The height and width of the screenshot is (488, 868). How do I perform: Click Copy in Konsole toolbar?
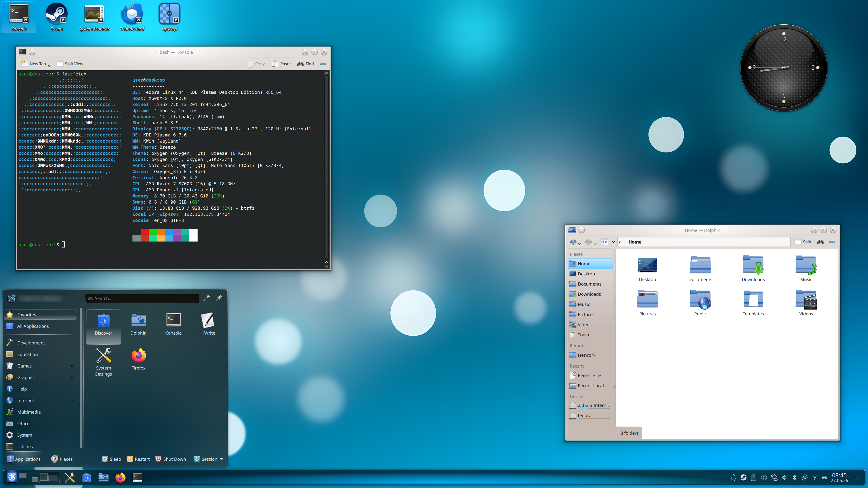coord(256,64)
